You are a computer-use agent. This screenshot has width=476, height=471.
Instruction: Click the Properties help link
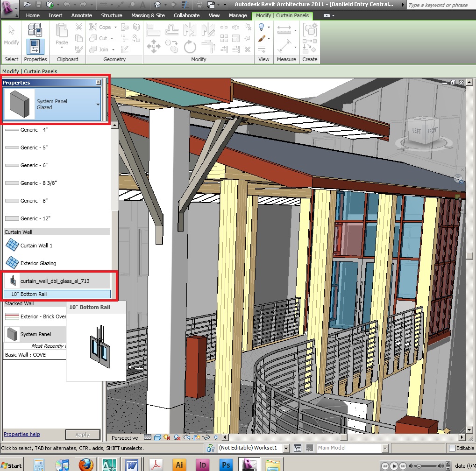(22, 434)
